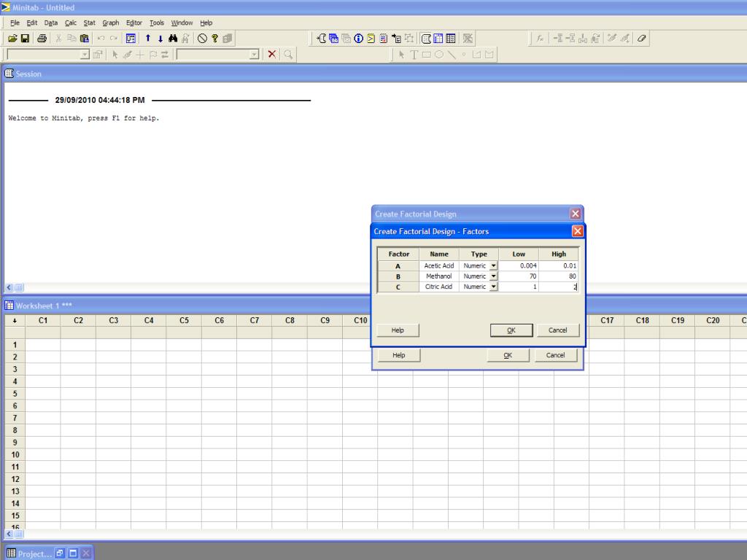Click OK in the Factors dialog
This screenshot has height=560, width=747.
coord(511,330)
